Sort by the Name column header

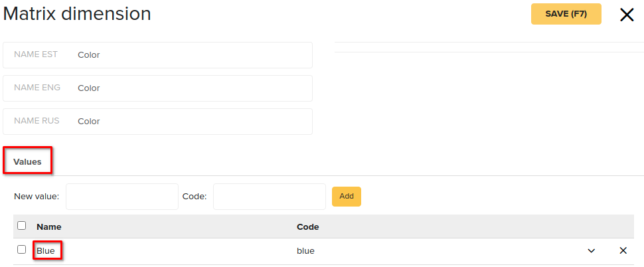coord(49,226)
